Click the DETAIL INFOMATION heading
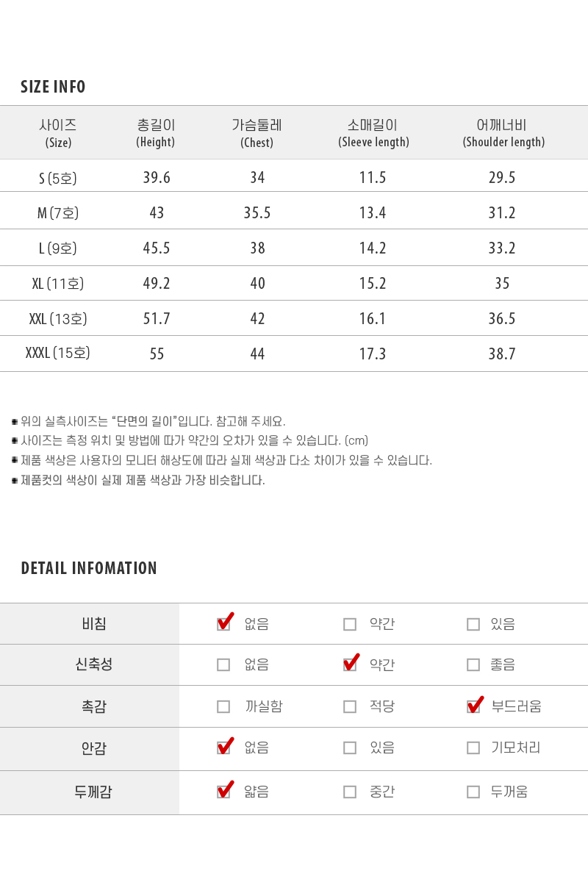This screenshot has width=588, height=882. tap(89, 568)
